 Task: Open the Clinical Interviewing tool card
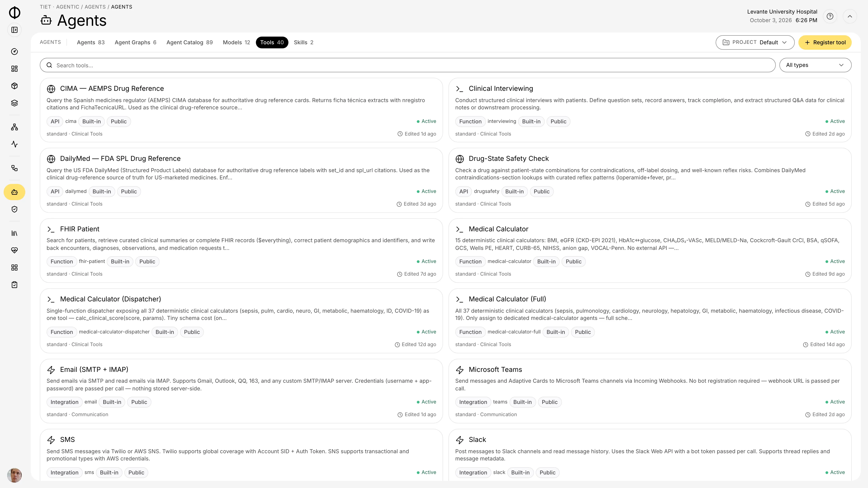(x=650, y=110)
